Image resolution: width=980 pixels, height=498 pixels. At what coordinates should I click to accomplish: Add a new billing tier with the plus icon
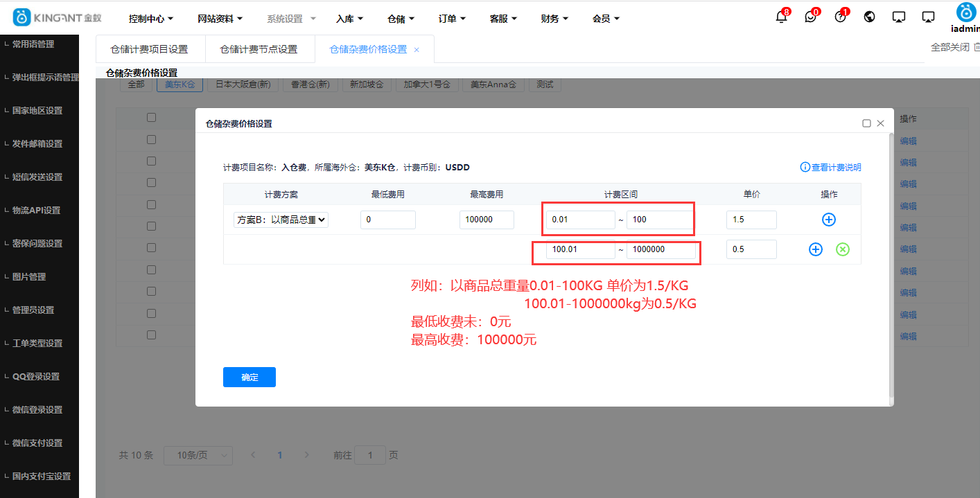(x=829, y=220)
